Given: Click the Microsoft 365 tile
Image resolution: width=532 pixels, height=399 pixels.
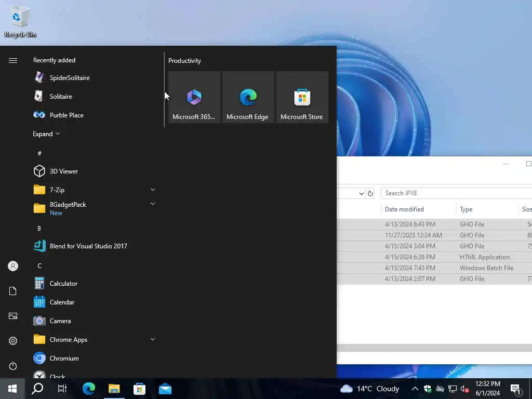Looking at the screenshot, I should tap(194, 97).
